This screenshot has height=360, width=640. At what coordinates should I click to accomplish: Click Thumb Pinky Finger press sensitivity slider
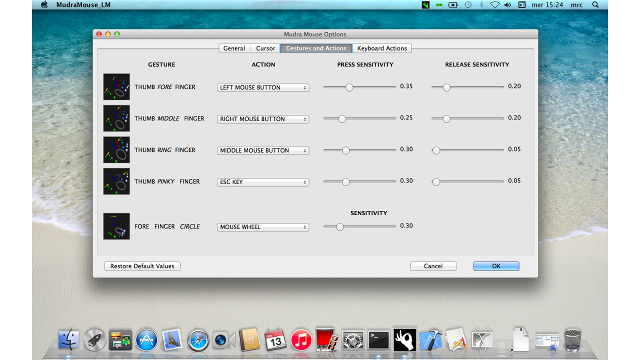(x=360, y=181)
